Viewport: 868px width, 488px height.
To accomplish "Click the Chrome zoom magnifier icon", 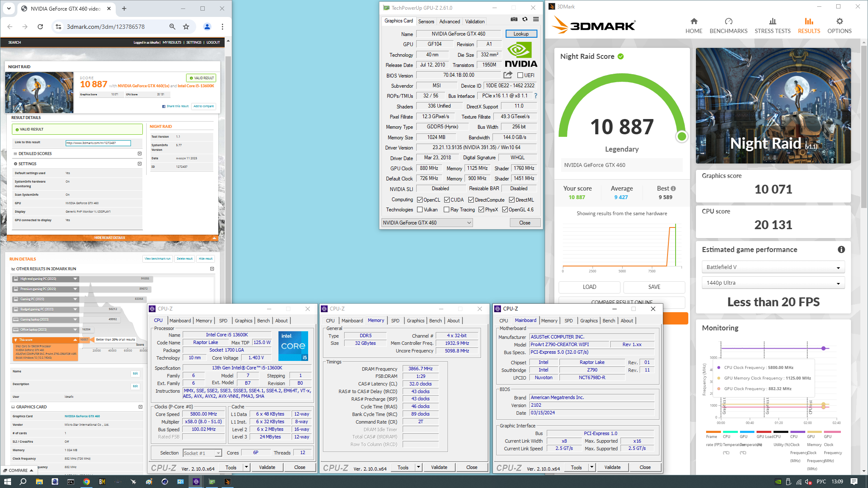I will [x=172, y=27].
